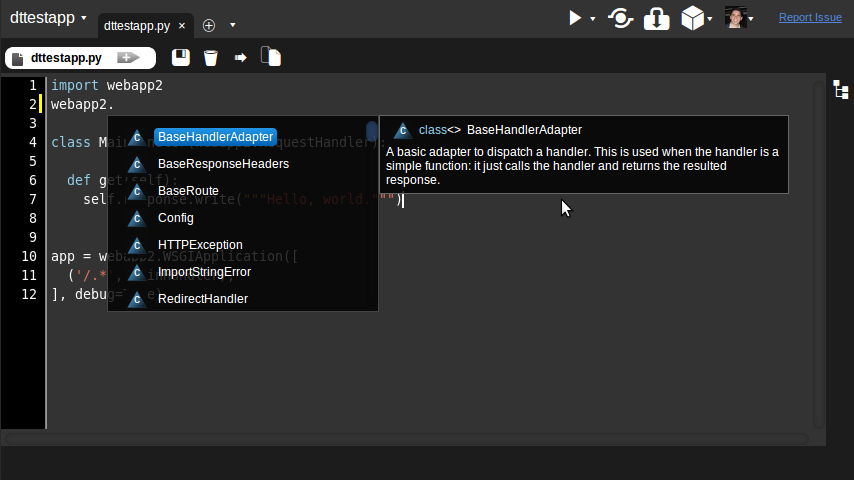The width and height of the screenshot is (854, 480).
Task: Save the file with floppy icon
Action: tap(181, 57)
